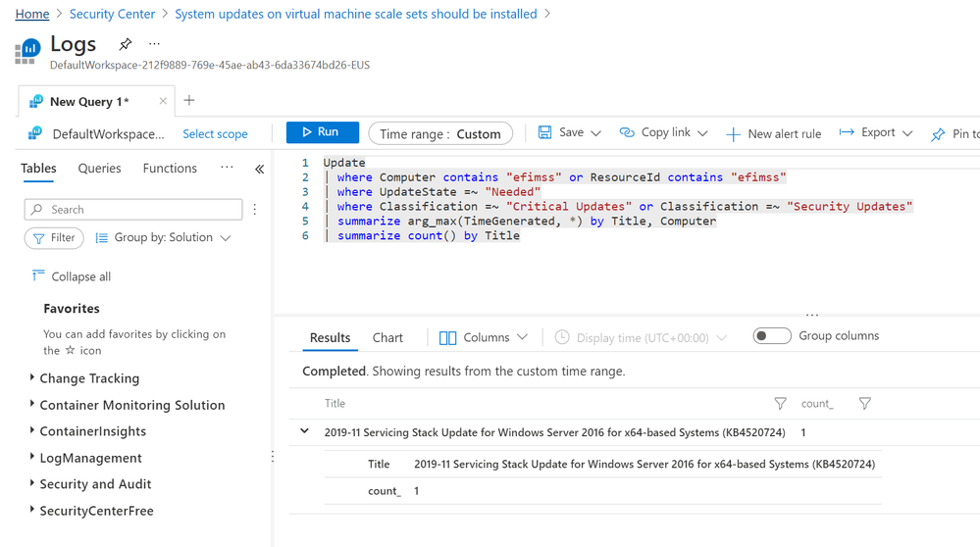Click the Title column header
The width and height of the screenshot is (980, 547).
(335, 403)
